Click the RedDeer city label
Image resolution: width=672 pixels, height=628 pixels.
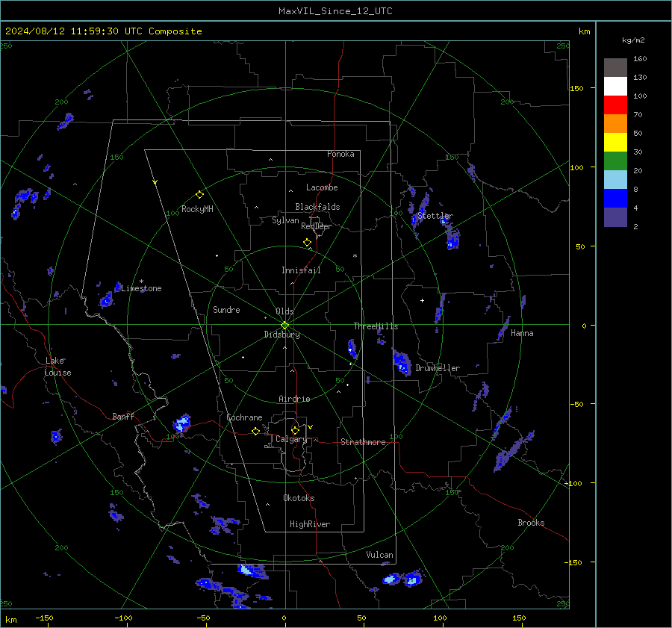coord(317,226)
